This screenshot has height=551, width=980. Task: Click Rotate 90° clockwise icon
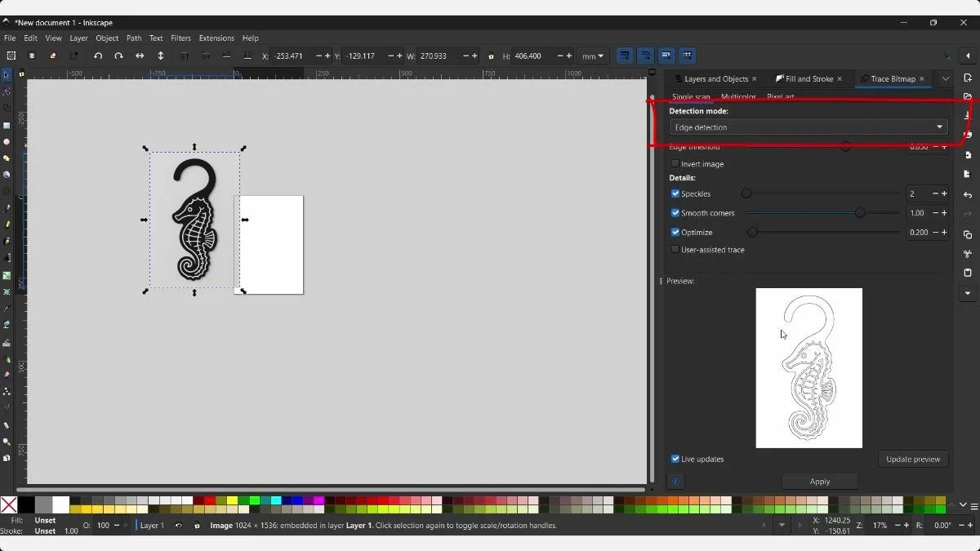(x=118, y=56)
